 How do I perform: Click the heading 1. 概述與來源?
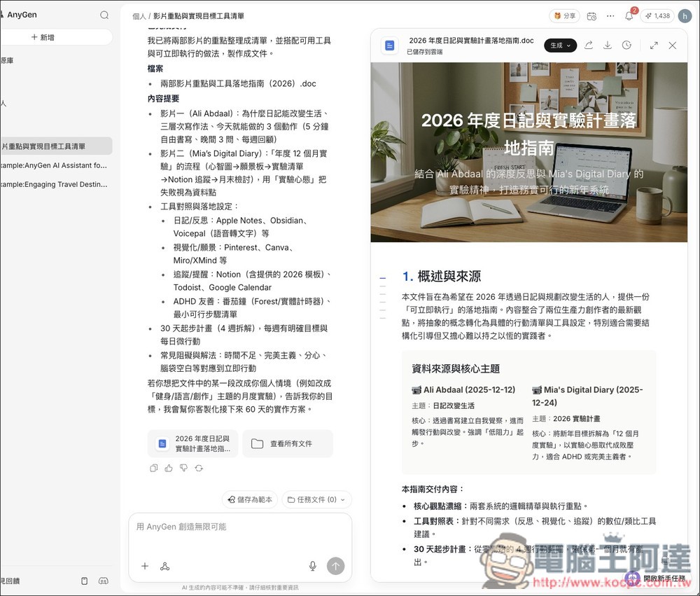tap(441, 277)
